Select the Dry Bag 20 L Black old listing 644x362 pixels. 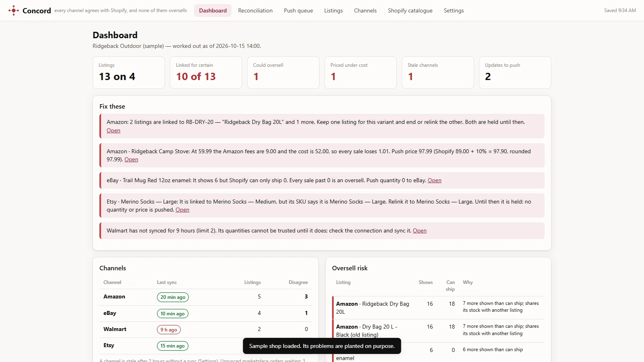coord(438,331)
